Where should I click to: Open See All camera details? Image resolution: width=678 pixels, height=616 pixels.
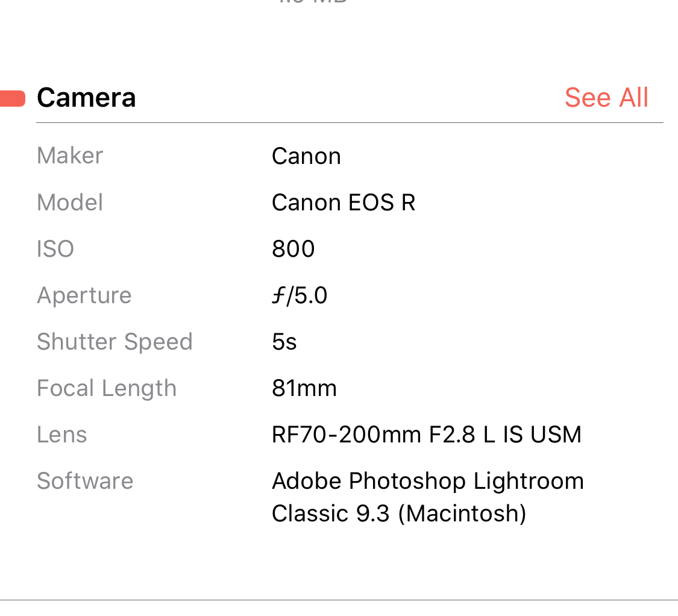coord(606,98)
